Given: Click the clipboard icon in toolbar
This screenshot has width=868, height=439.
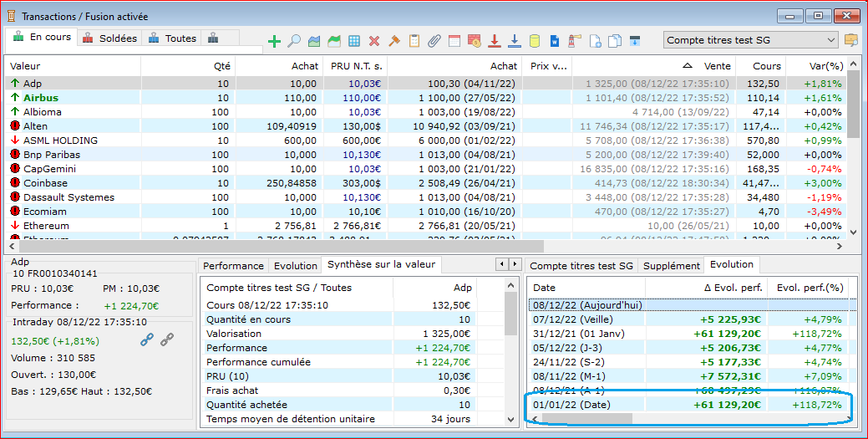Looking at the screenshot, I should coord(414,40).
